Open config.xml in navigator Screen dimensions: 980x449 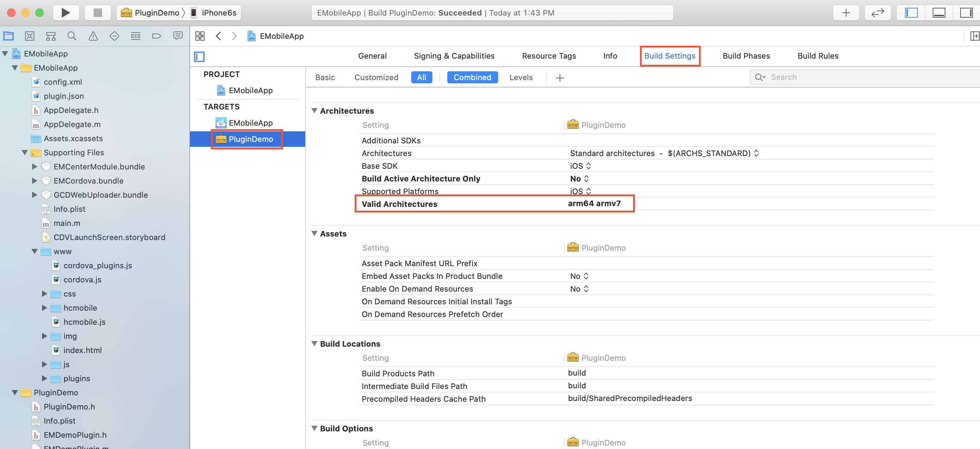(x=57, y=82)
